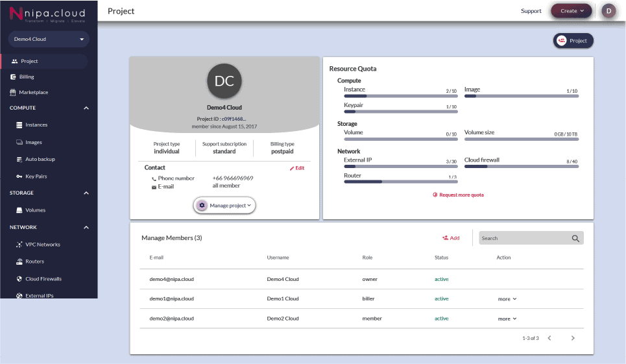626x364 pixels.
Task: Click the 'biller' role cell
Action: (x=368, y=299)
